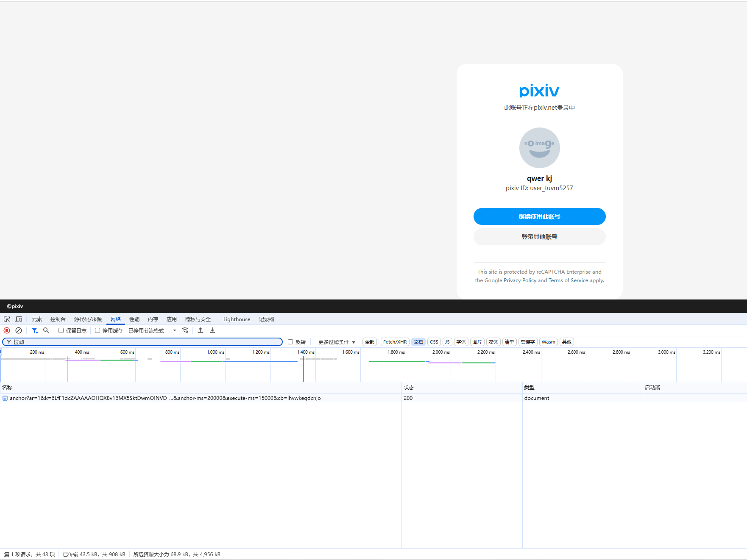Open the 已停用节流模式 throttling dropdown

pos(152,330)
